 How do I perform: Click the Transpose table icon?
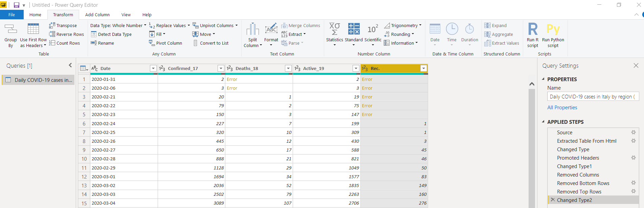coord(52,25)
